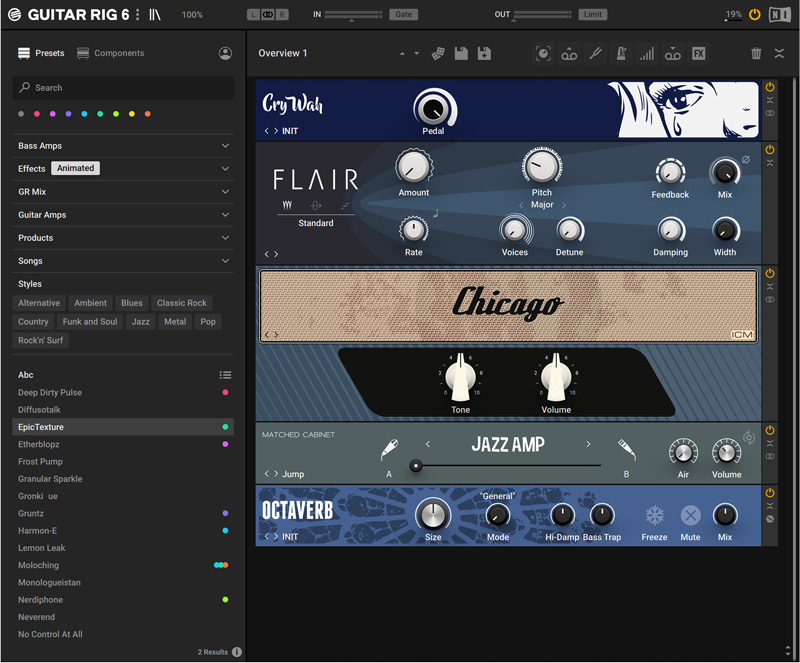Toggle Mute on Octaverb
Viewport: 800px width, 663px height.
click(690, 515)
